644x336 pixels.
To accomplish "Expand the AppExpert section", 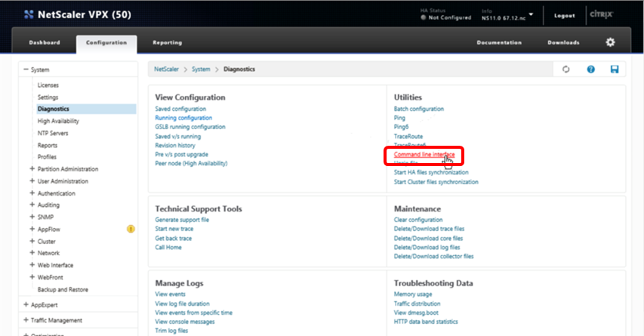I will point(26,305).
